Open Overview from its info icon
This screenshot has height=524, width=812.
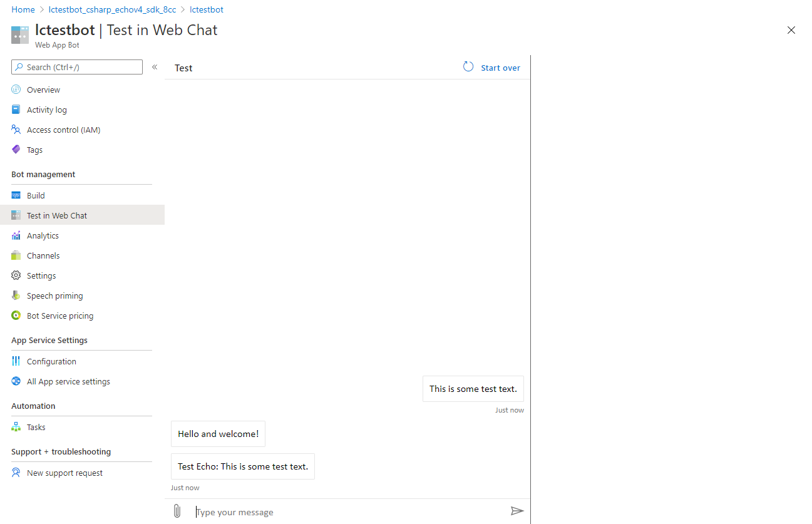[16, 90]
